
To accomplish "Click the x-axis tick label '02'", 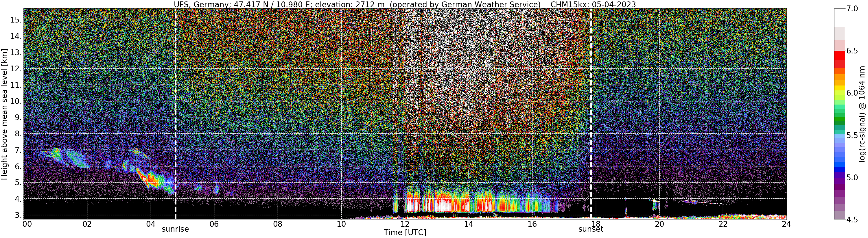I will click(x=87, y=224).
